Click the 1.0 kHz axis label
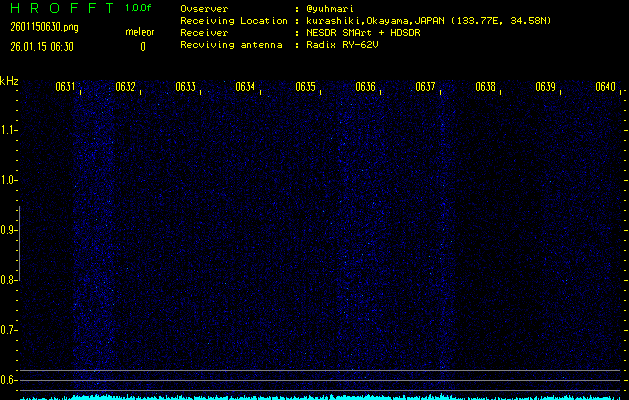This screenshot has width=629, height=400. 9,180
